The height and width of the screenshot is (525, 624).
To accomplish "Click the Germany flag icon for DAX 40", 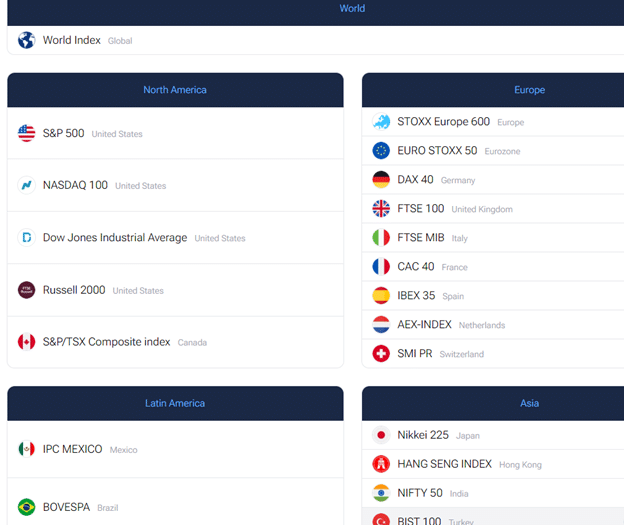I will tap(381, 180).
